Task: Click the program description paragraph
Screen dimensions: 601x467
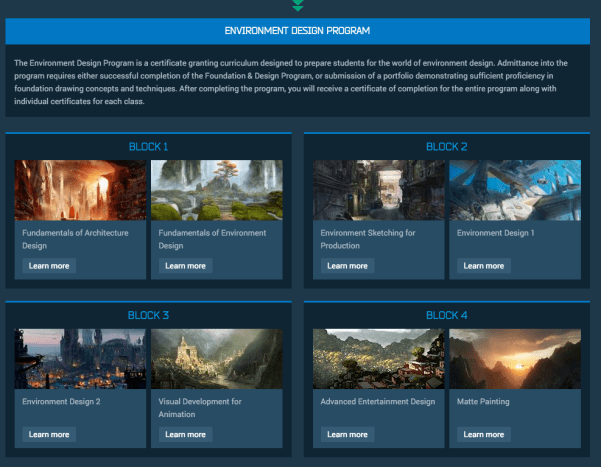Action: coord(291,82)
